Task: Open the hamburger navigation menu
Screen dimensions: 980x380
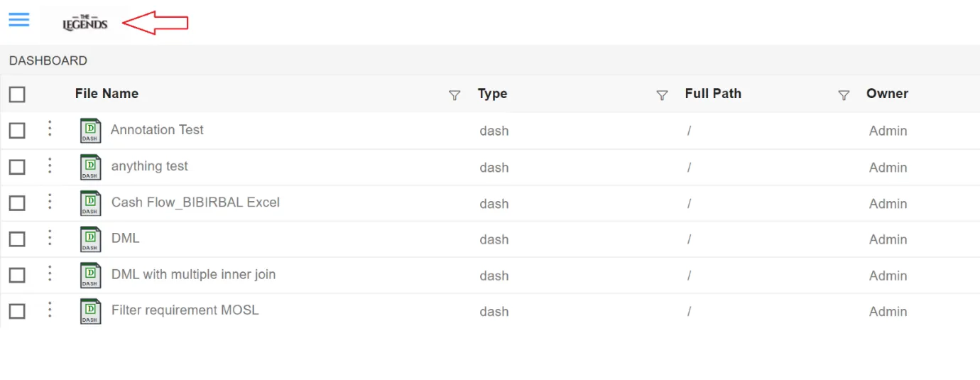Action: click(x=19, y=19)
